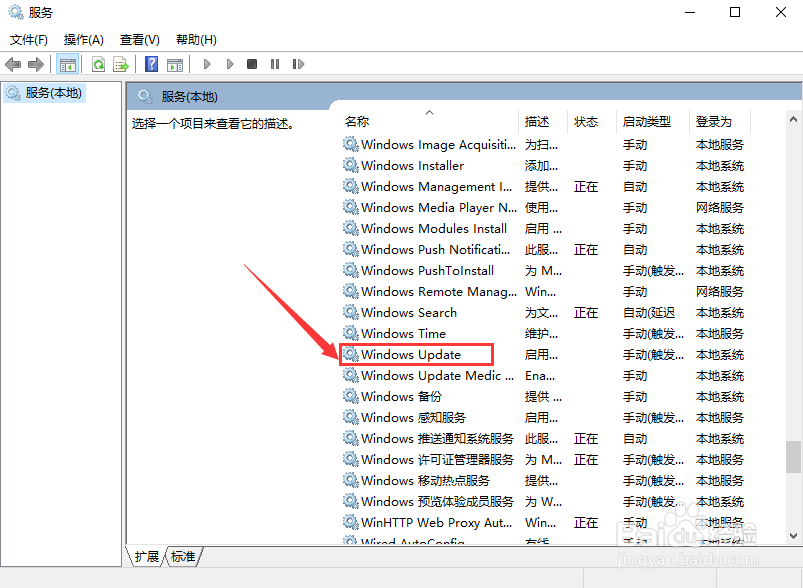Switch to the 扩展 tab
Viewport: 803px width, 588px height.
146,556
